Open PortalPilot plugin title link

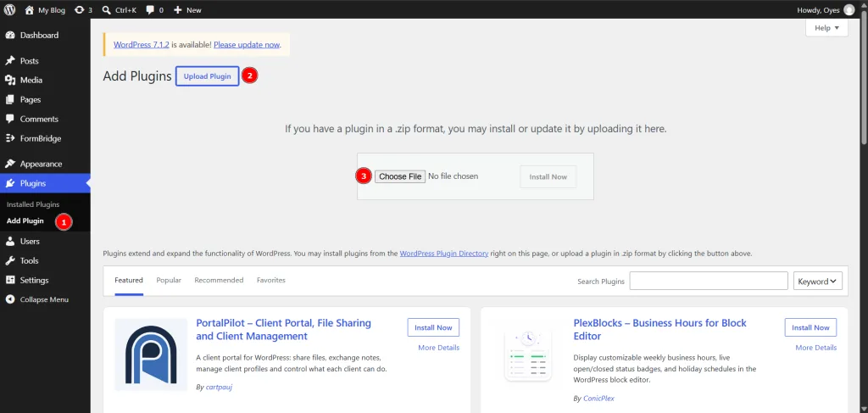(x=283, y=329)
